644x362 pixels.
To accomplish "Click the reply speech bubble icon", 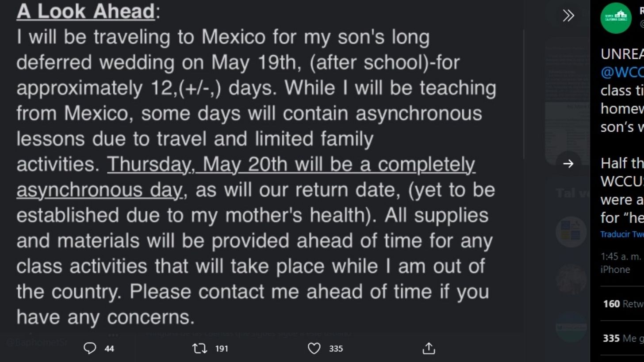I will (x=90, y=348).
